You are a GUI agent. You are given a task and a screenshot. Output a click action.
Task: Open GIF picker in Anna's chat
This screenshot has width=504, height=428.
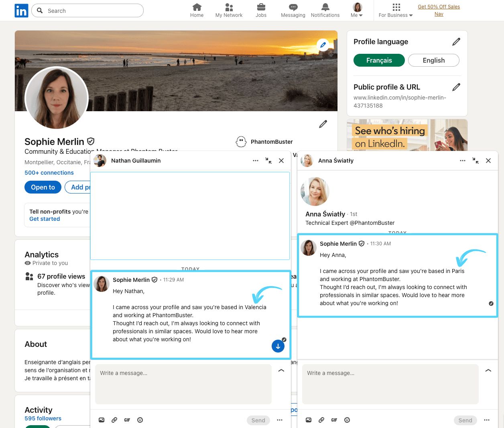pos(334,420)
